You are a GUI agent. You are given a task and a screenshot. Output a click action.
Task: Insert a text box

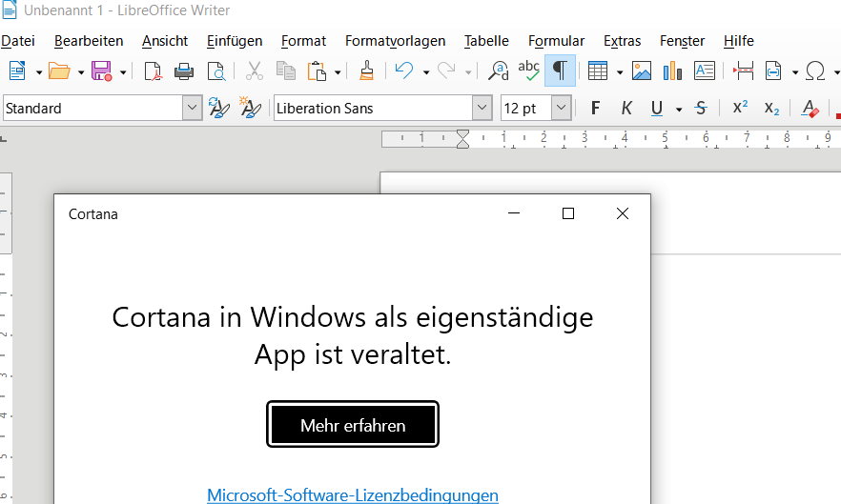point(705,71)
